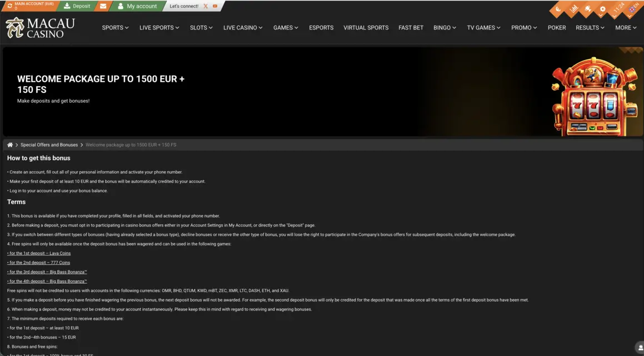This screenshot has height=356, width=644.
Task: Expand the SLOTS menu
Action: click(x=201, y=28)
